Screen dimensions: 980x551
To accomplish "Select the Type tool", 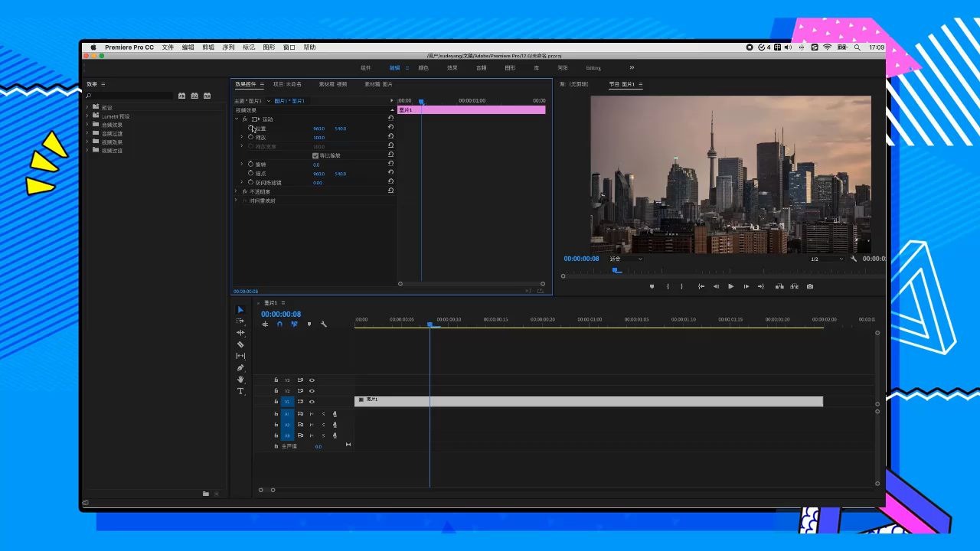I will click(240, 391).
